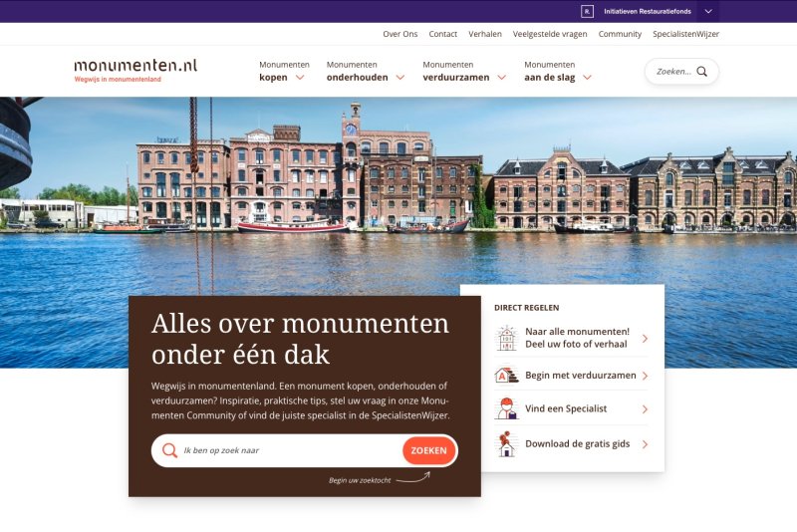
Task: Click the arrow beside Vind een Specialist
Action: (x=645, y=409)
